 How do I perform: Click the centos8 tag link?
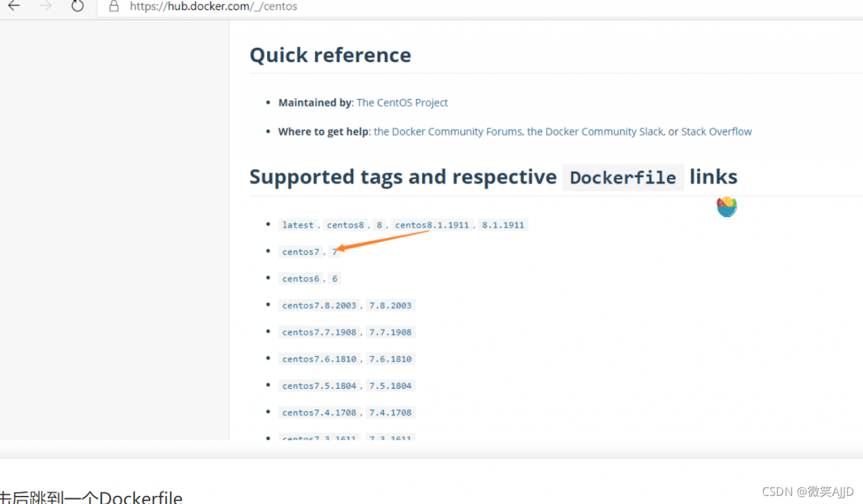(345, 225)
